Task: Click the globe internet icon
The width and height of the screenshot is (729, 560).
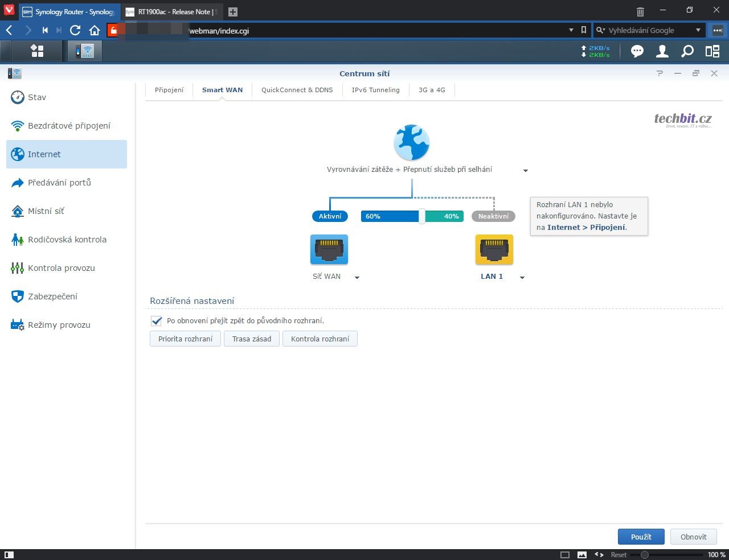Action: click(411, 143)
